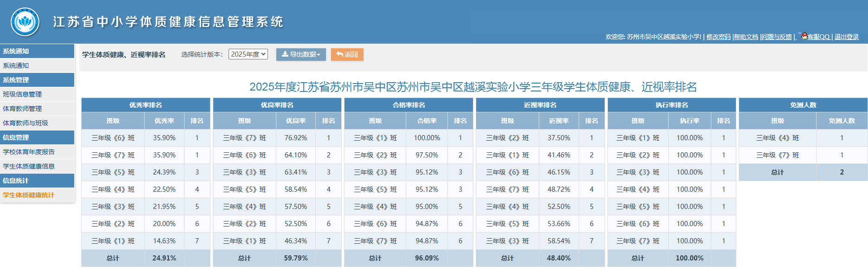Open the 帮助文档 link

tap(746, 37)
